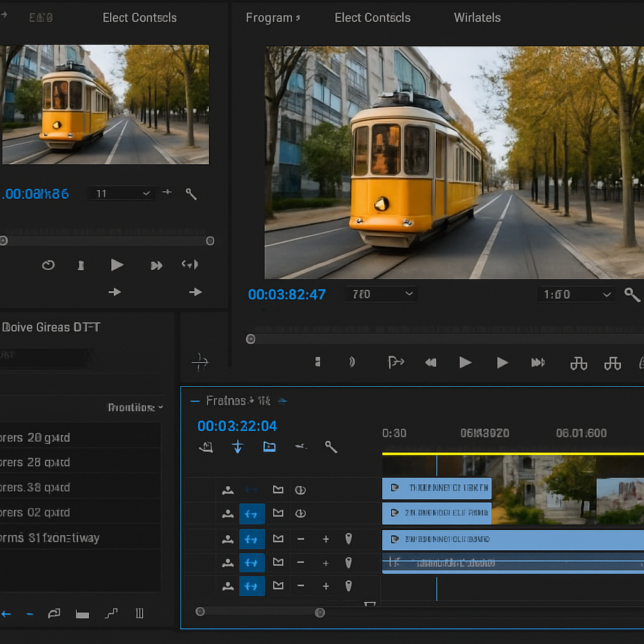
Task: Click the step back icon in program monitor
Action: coord(431,362)
